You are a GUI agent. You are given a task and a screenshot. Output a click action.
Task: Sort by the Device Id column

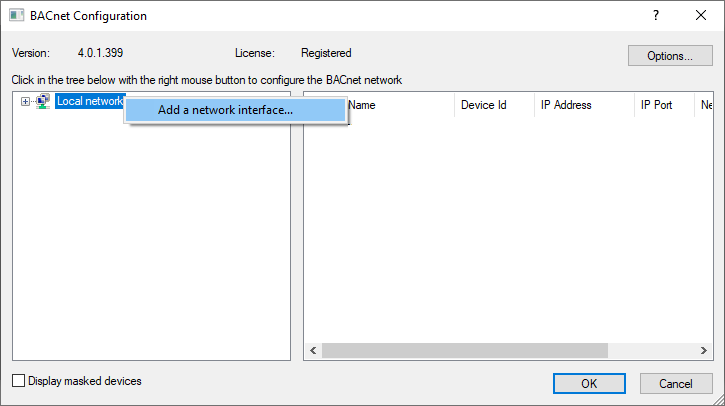pyautogui.click(x=483, y=105)
